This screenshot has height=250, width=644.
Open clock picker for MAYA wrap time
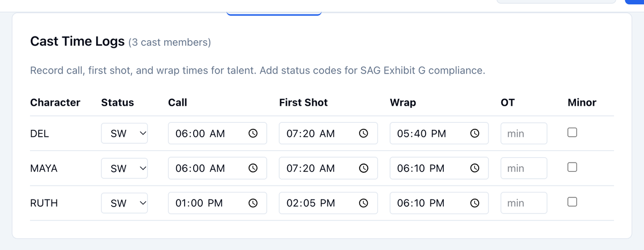point(474,168)
